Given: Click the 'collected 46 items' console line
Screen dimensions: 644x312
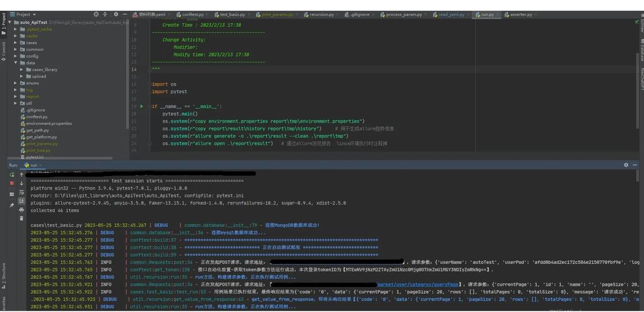Looking at the screenshot, I should pos(54,211).
